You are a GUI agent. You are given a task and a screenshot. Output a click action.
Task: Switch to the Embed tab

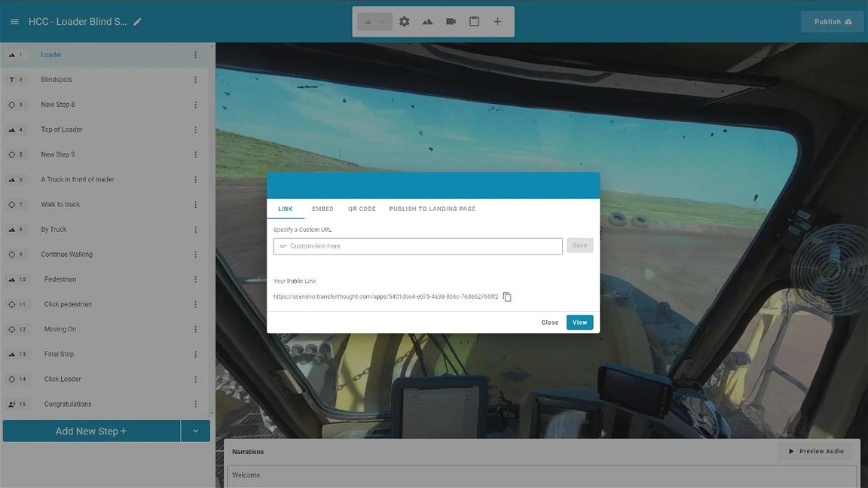322,209
